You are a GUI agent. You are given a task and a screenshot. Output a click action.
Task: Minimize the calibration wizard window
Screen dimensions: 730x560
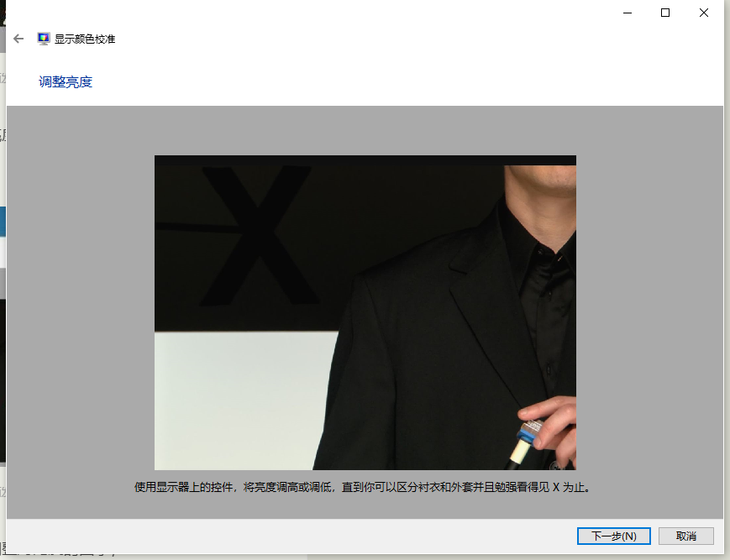tap(627, 13)
